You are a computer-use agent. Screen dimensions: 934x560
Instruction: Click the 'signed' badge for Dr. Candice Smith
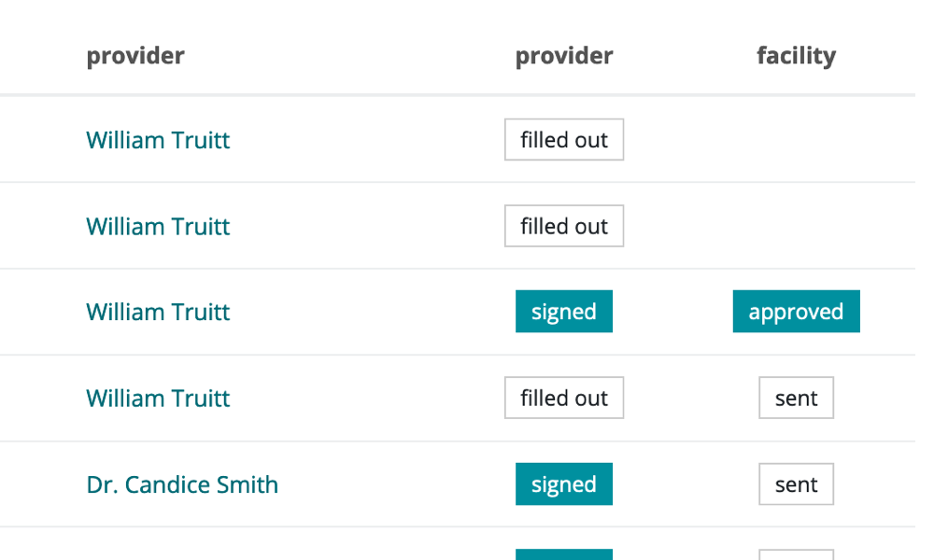pos(564,484)
